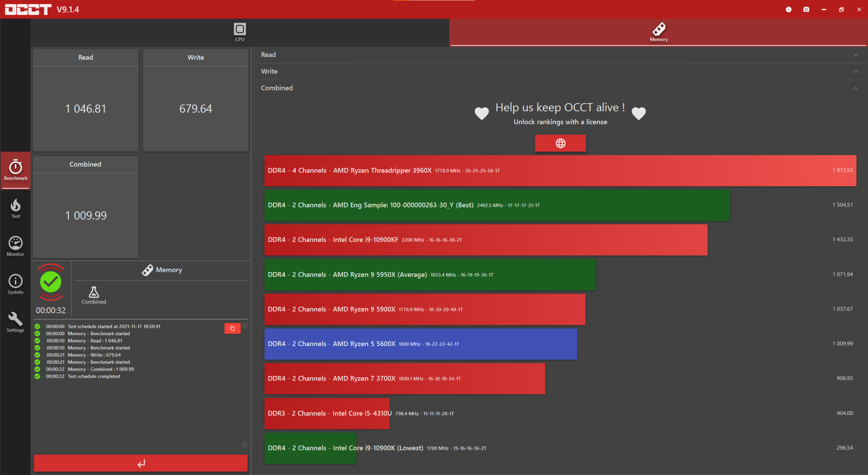Screen dimensions: 868x475
Task: Restore down the OCCT window
Action: click(841, 9)
